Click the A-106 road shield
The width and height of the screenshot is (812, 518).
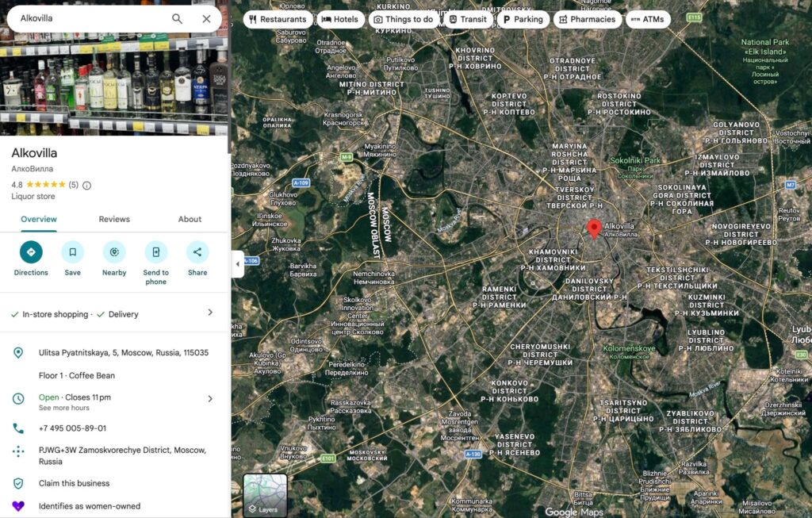pos(251,260)
